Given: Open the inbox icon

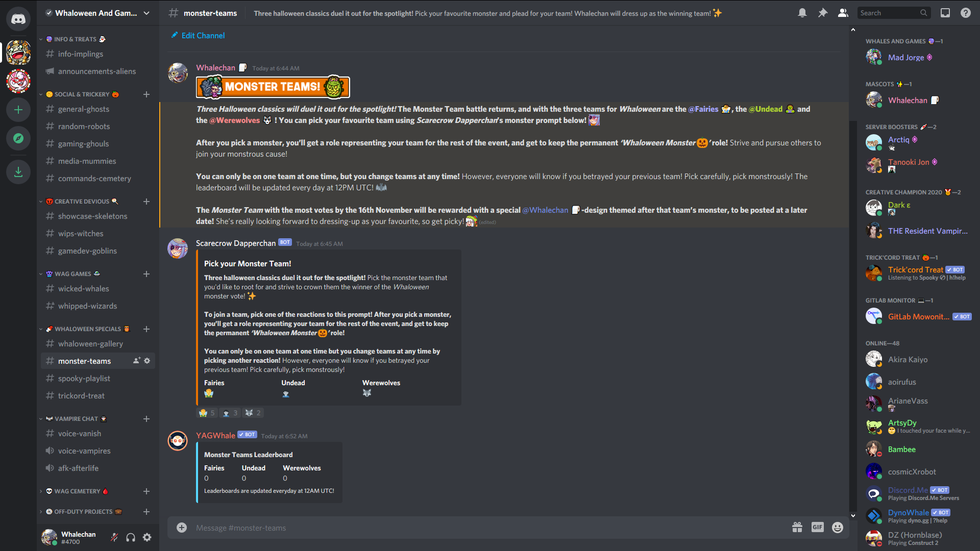Looking at the screenshot, I should point(945,13).
